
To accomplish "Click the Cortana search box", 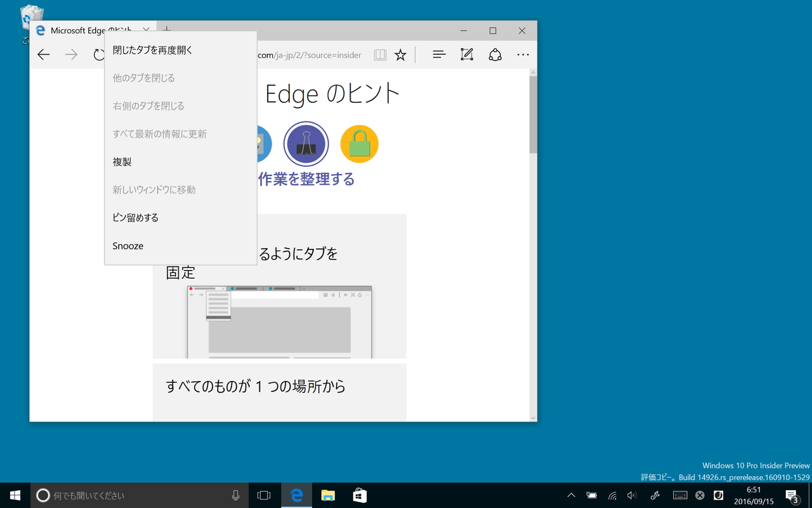I will (x=127, y=495).
